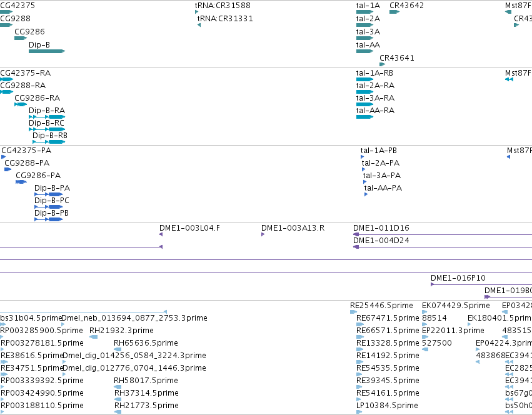Select the DME1-016P10 BAC clone label
This screenshot has width=532, height=415.
point(458,278)
